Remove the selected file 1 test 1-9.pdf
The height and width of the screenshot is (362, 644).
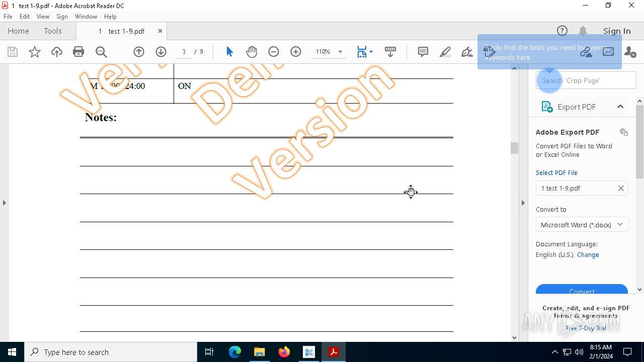[621, 188]
